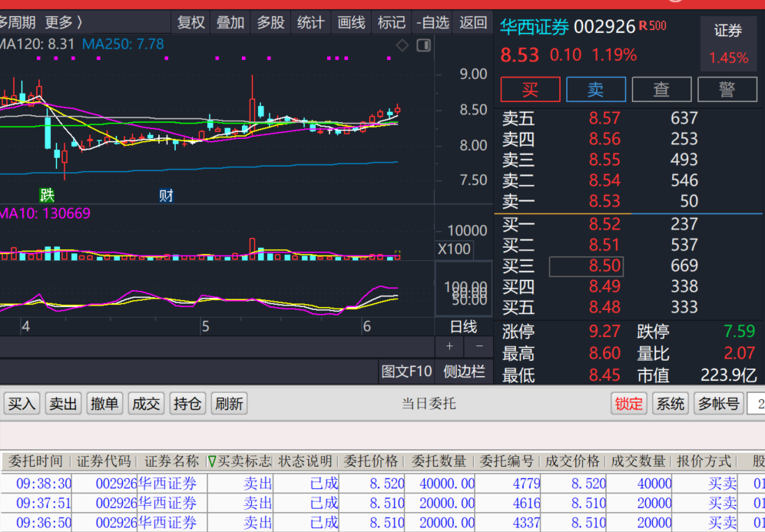This screenshot has width=765, height=532.
Task: Open the 复权 menu
Action: 190,22
